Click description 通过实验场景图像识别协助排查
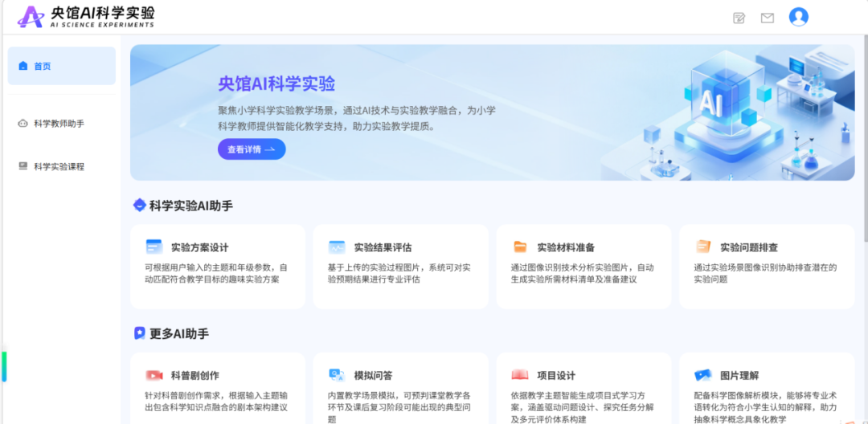The height and width of the screenshot is (424, 868). pos(766,273)
